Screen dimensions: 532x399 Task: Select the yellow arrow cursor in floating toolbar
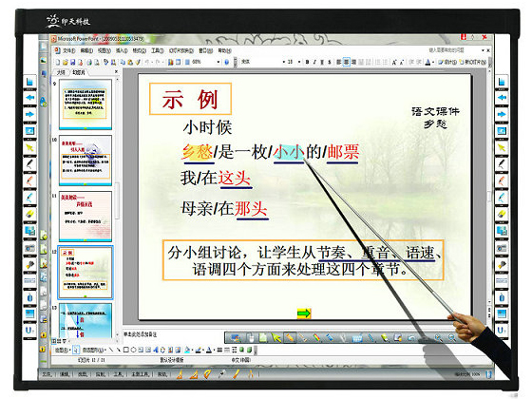pos(276,338)
